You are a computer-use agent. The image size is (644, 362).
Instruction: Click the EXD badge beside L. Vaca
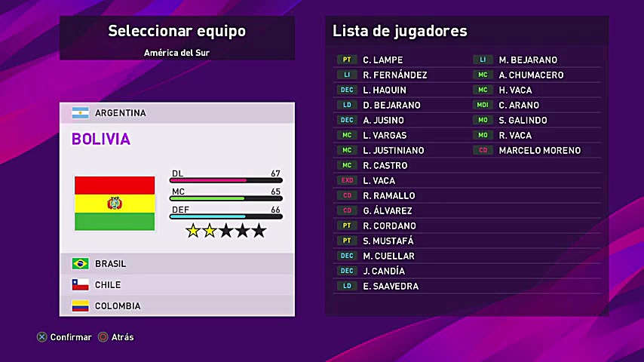pyautogui.click(x=347, y=180)
